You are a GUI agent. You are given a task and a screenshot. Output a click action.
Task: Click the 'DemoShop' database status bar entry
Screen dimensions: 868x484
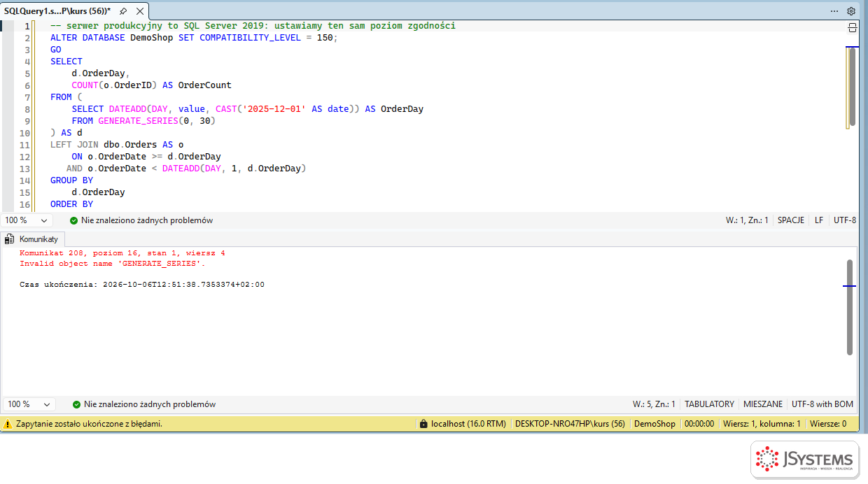tap(654, 424)
